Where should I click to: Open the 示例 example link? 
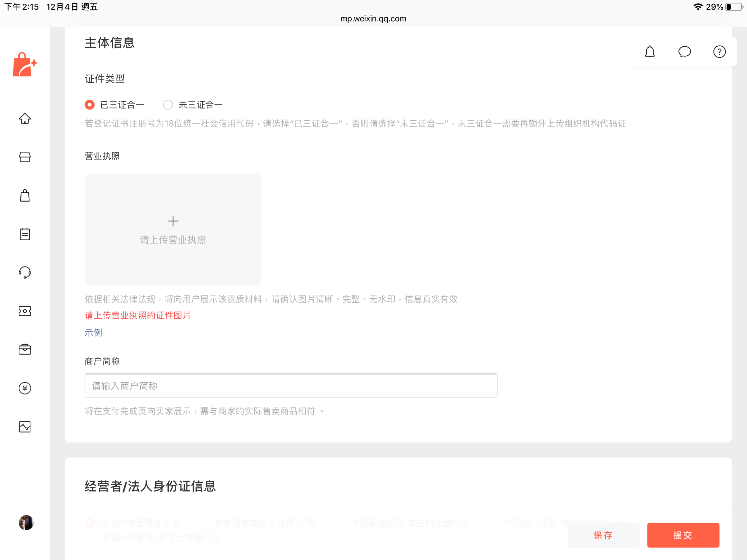(x=93, y=333)
